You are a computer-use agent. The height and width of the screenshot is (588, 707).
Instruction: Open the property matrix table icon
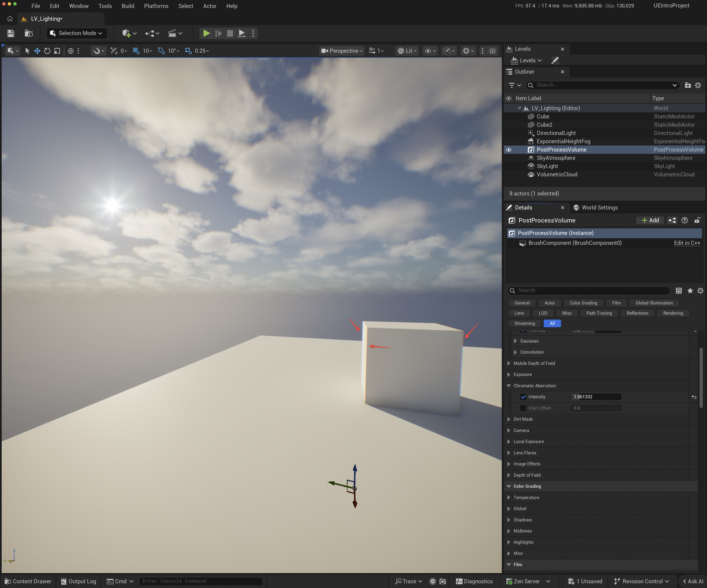coord(679,290)
